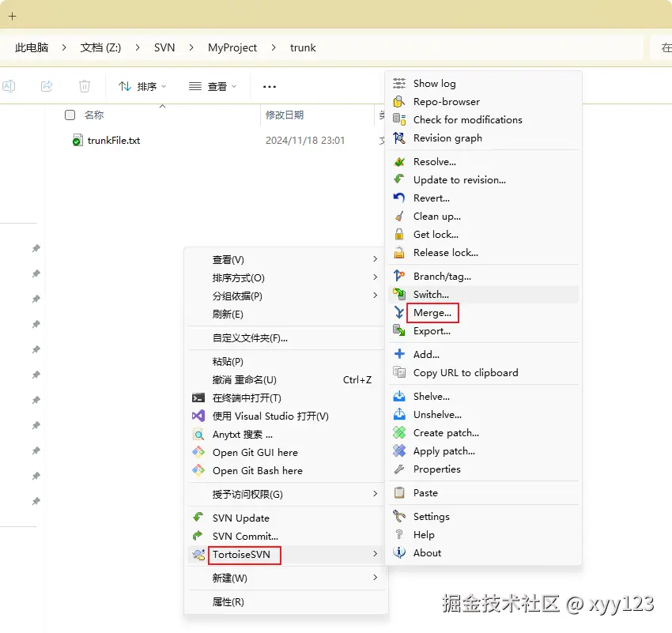
Task: Click the TortoiseSVN Settings icon
Action: [399, 516]
